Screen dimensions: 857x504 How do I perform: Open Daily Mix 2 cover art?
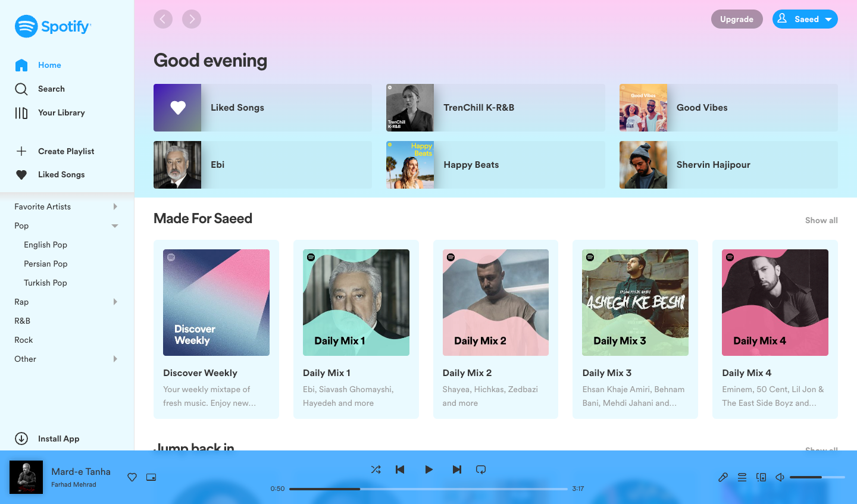pyautogui.click(x=496, y=302)
